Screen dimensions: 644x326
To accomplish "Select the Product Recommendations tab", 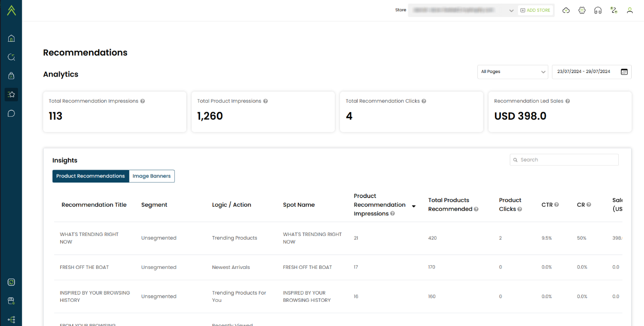I will (91, 176).
